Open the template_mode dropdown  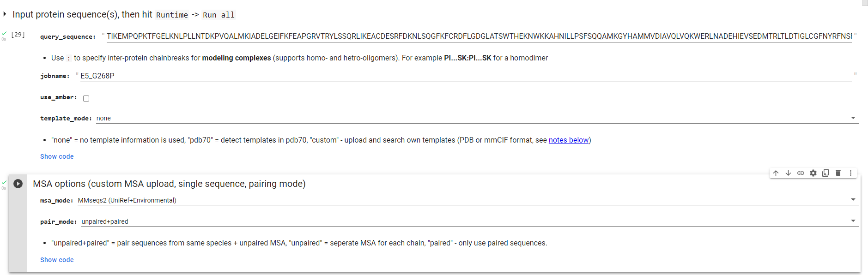[853, 118]
